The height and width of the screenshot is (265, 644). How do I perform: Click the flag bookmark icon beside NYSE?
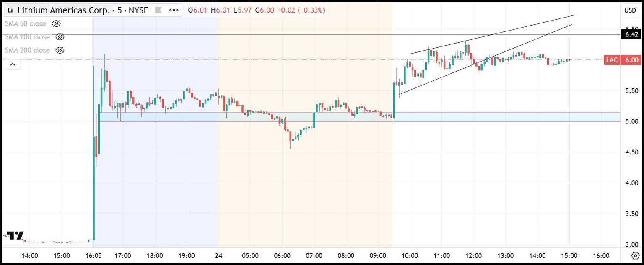(x=159, y=10)
